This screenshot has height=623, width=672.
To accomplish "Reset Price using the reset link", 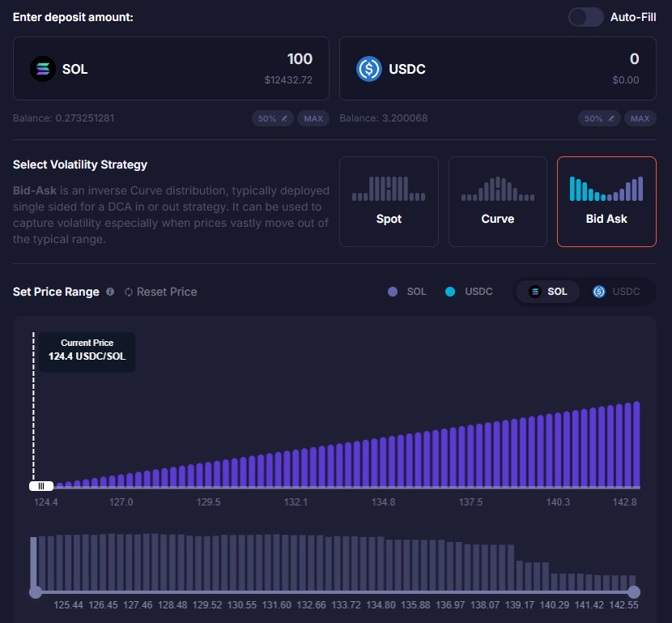I will click(160, 292).
